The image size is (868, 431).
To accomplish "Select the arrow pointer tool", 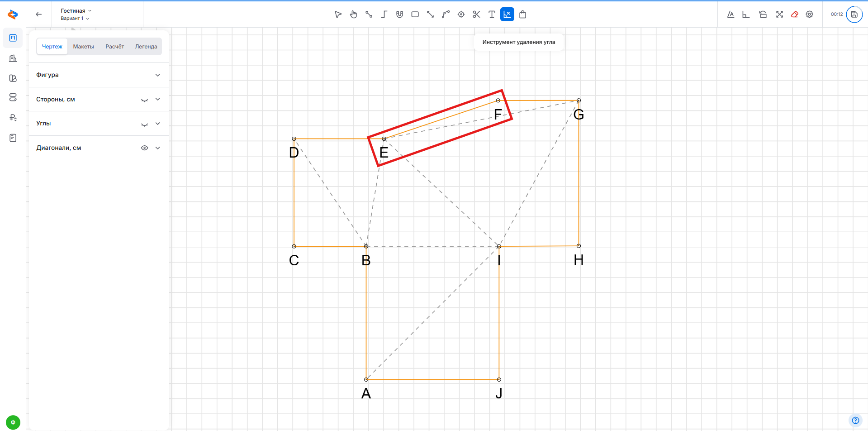I will (x=338, y=14).
